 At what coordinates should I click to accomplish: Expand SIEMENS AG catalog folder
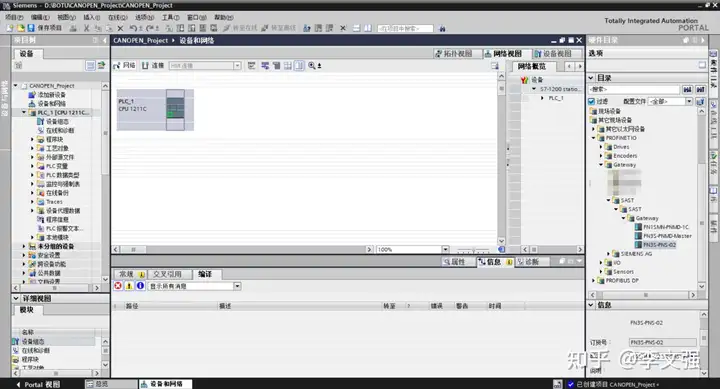(608, 254)
